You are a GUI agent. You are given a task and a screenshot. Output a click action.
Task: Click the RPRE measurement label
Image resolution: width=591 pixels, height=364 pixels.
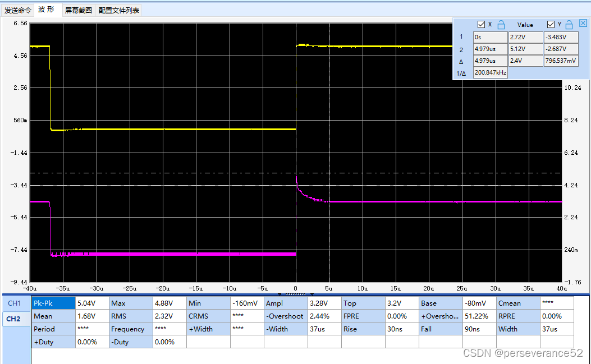click(518, 316)
